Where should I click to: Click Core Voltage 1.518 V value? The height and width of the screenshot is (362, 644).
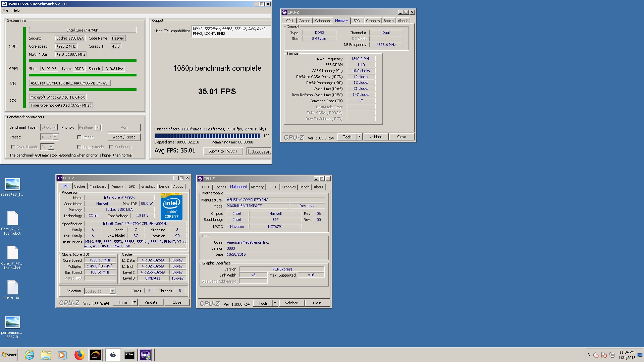(142, 216)
